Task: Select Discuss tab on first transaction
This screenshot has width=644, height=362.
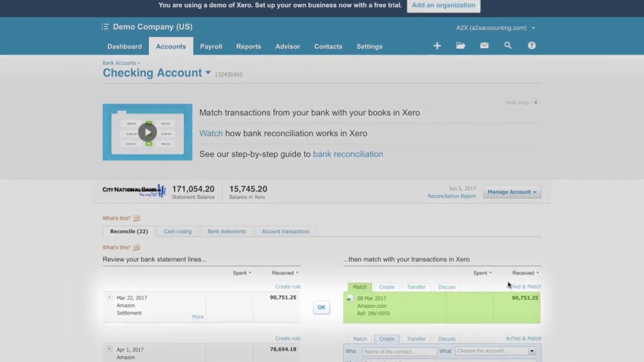Action: point(446,287)
